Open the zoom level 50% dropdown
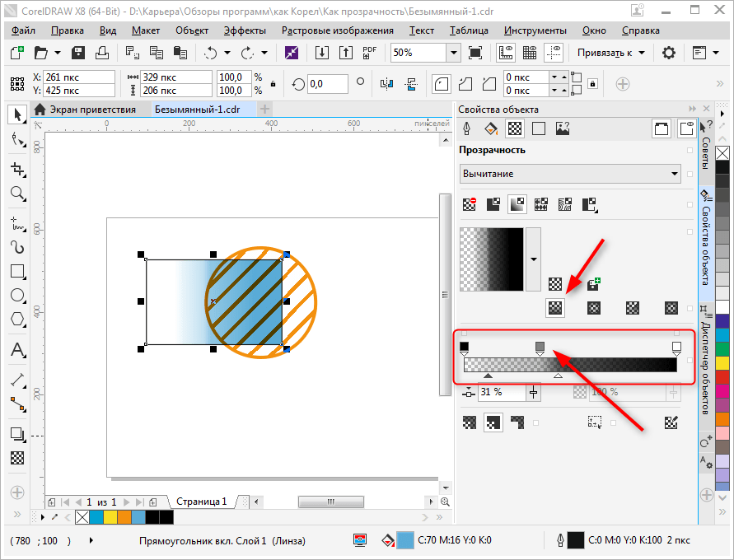The width and height of the screenshot is (734, 560). (453, 53)
